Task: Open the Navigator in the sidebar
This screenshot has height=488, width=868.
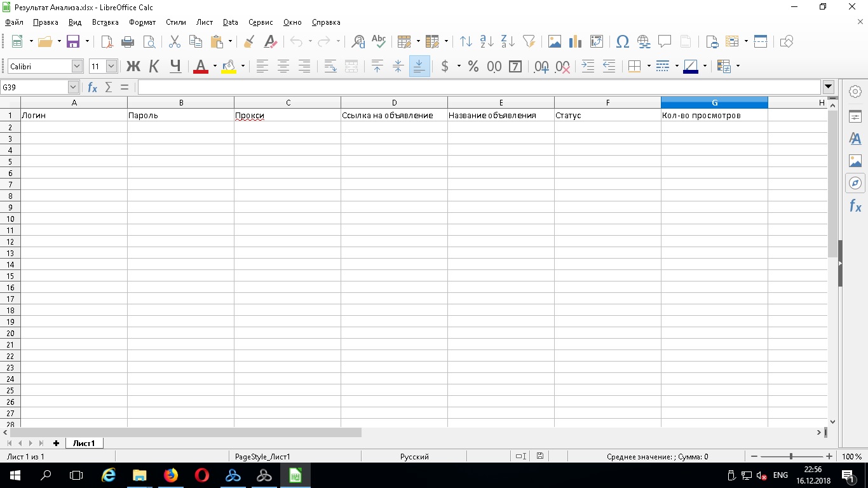Action: pyautogui.click(x=855, y=184)
